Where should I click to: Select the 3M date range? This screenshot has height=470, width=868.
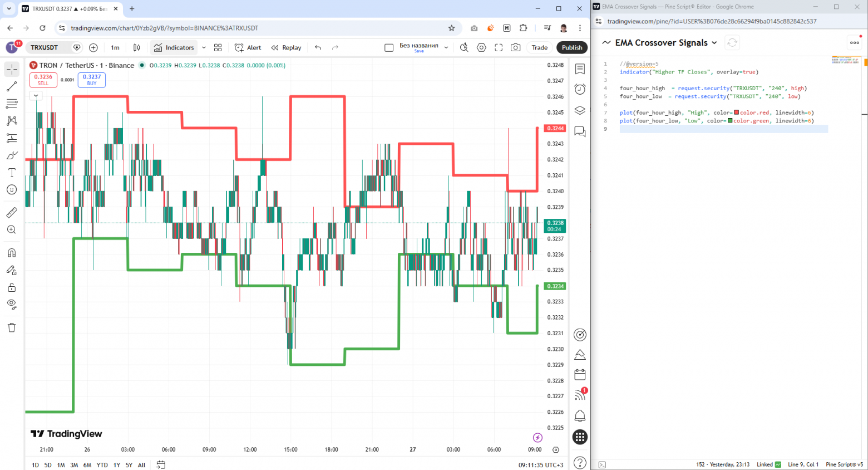coord(74,465)
